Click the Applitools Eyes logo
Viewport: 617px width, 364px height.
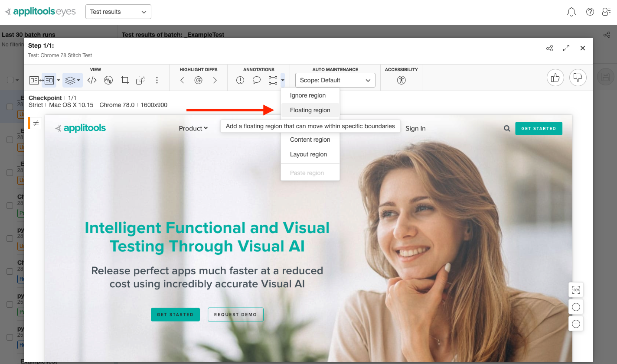pos(40,12)
